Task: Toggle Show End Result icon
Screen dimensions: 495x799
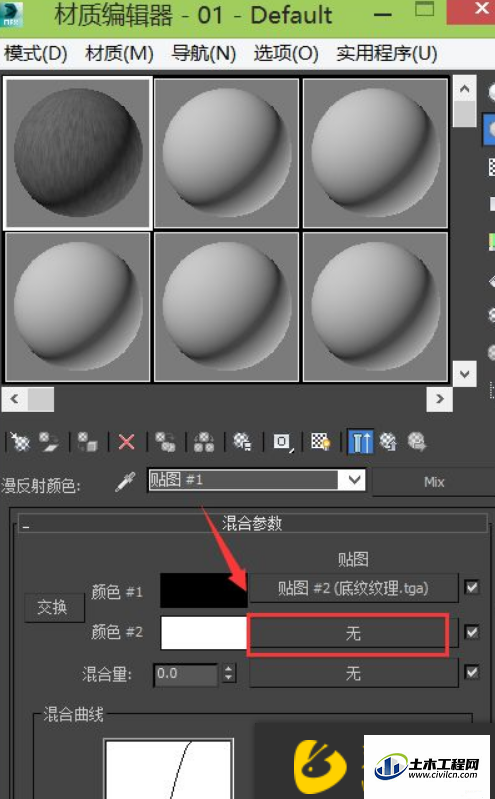Action: 360,441
